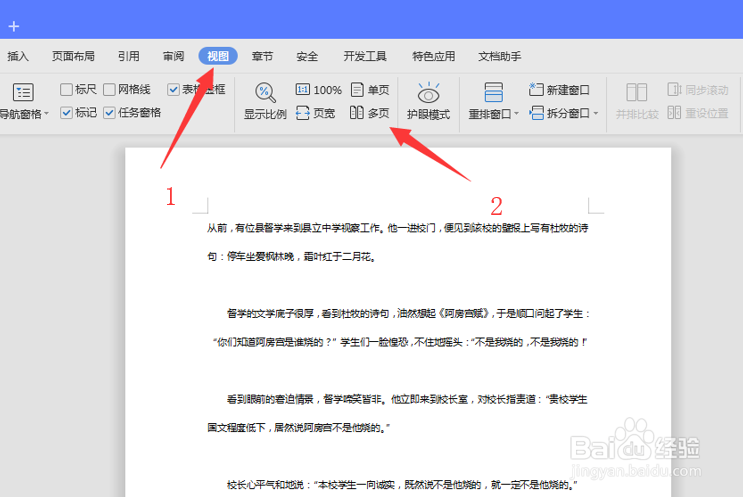The width and height of the screenshot is (743, 497).
Task: Open the Developer Tools (开发工具) tab
Action: point(365,56)
